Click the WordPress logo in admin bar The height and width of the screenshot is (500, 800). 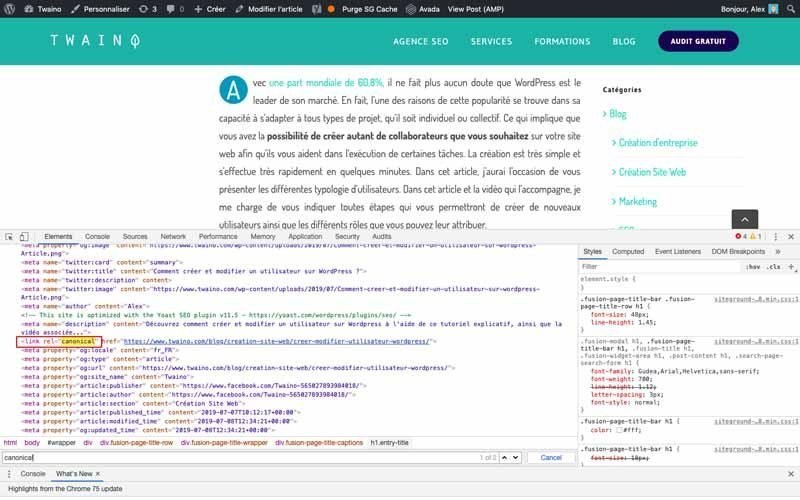click(10, 9)
